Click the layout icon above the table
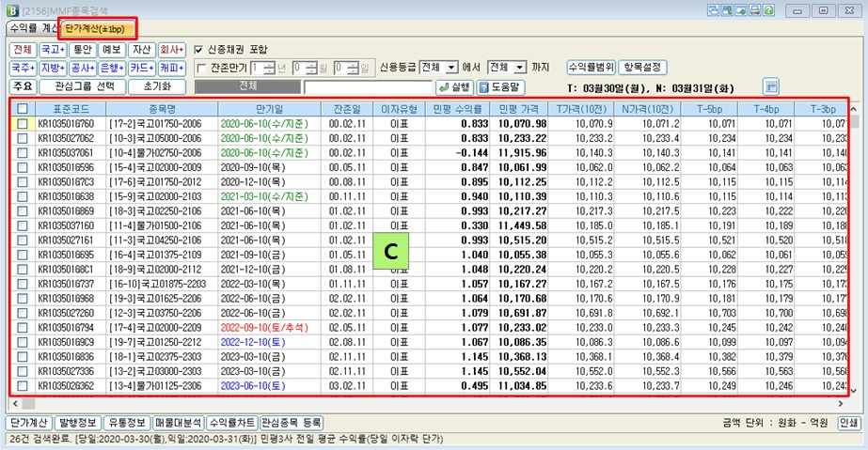Screen dimensions: 868x450 (x=772, y=86)
